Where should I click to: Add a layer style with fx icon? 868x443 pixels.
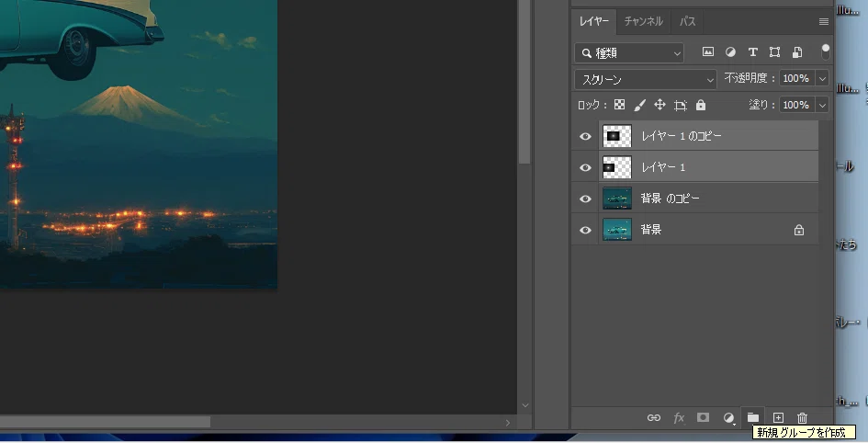pos(679,417)
